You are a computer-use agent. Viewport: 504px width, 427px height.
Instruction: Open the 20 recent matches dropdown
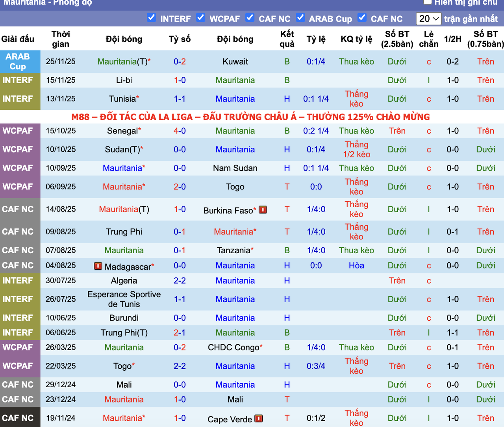[x=429, y=19]
